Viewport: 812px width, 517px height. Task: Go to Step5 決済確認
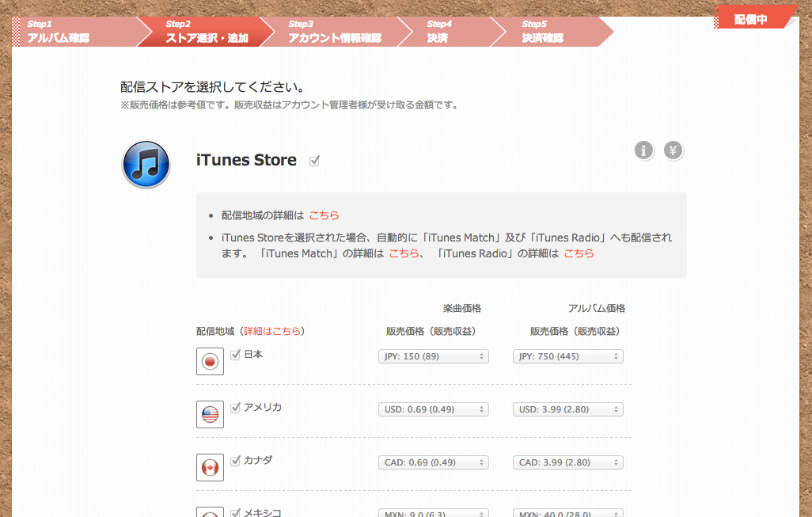[552, 32]
